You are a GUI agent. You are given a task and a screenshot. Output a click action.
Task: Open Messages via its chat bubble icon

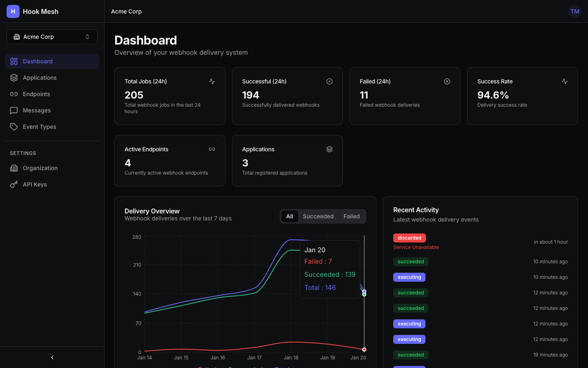coord(13,110)
